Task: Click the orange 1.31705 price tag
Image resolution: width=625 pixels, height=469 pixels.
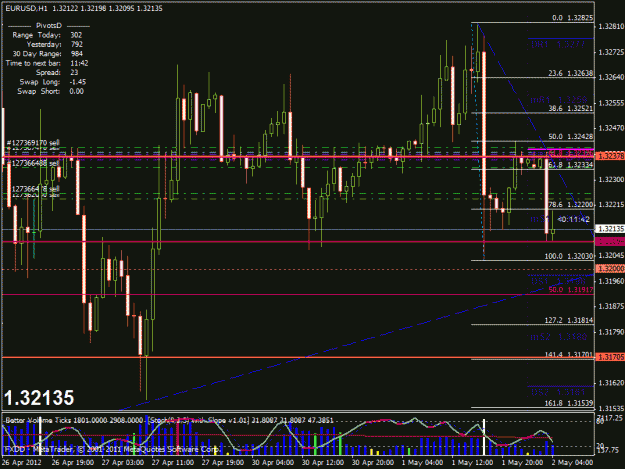Action: [x=610, y=357]
